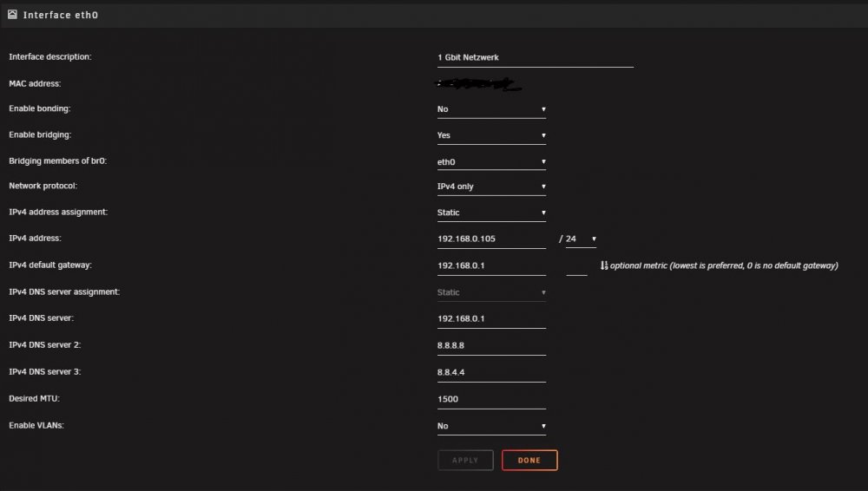Screen dimensions: 868x491
Task: Open the Enable bridging dropdown
Action: pos(491,135)
